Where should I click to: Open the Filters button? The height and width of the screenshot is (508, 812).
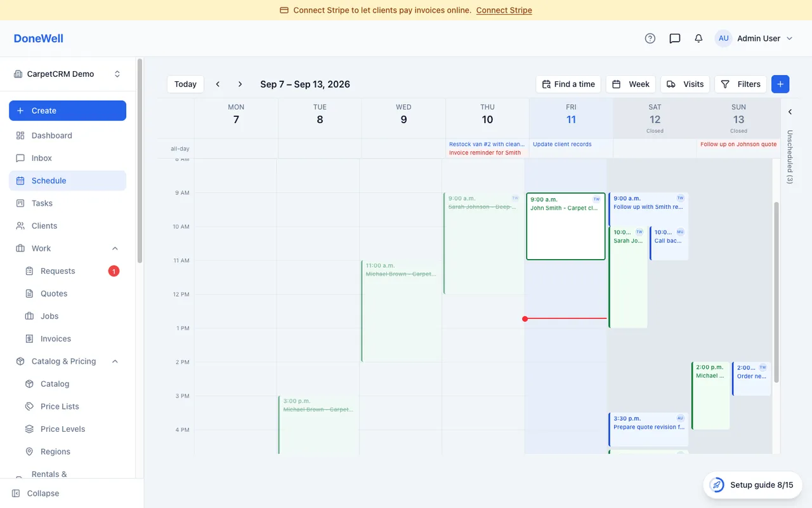tap(740, 84)
